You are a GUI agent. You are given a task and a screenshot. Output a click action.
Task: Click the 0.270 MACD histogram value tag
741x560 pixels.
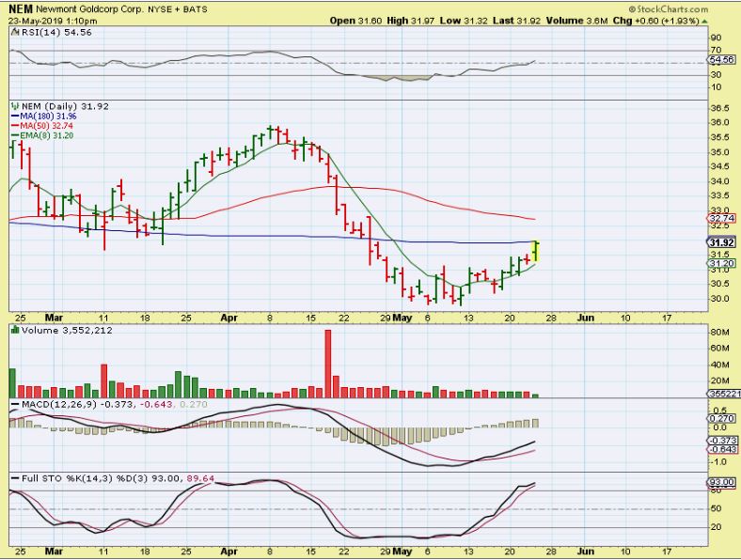click(x=721, y=418)
